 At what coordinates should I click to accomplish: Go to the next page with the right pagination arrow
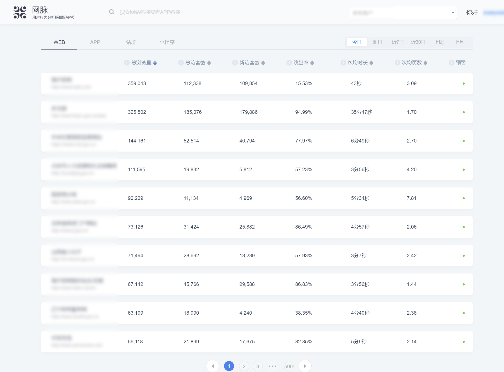click(x=305, y=366)
